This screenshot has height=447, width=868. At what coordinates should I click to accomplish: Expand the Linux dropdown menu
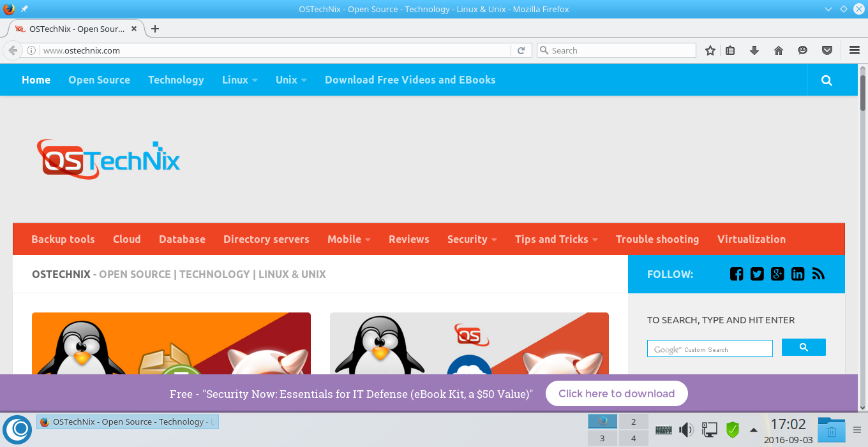(240, 80)
